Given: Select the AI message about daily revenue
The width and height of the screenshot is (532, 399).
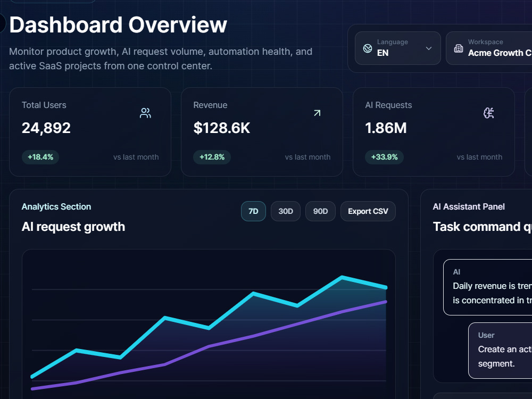Looking at the screenshot, I should pos(487,287).
